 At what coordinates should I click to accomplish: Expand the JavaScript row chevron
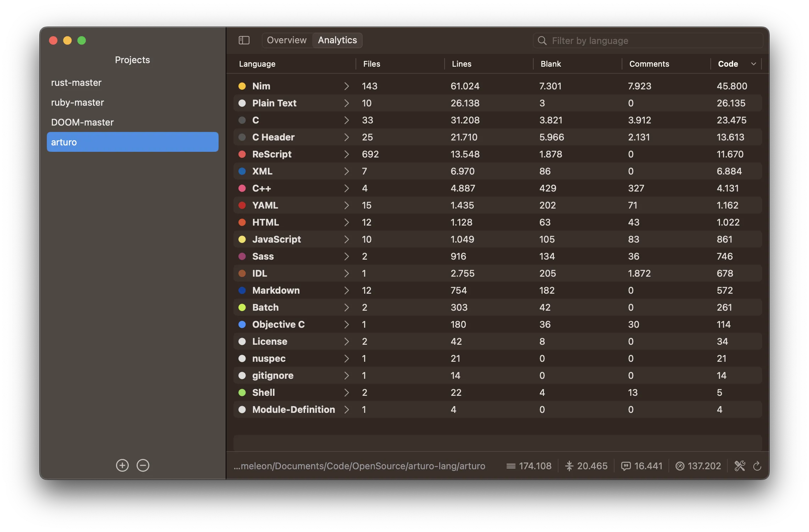[x=347, y=239]
